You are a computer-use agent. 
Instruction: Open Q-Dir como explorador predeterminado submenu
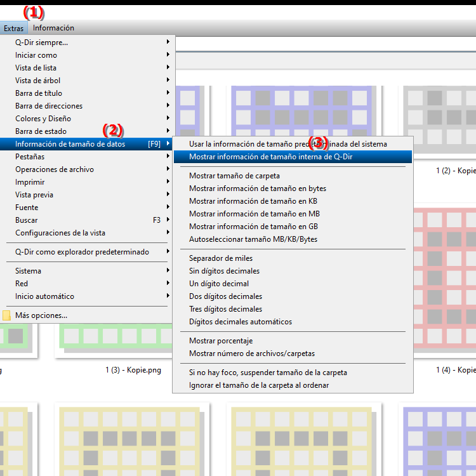coord(87,252)
